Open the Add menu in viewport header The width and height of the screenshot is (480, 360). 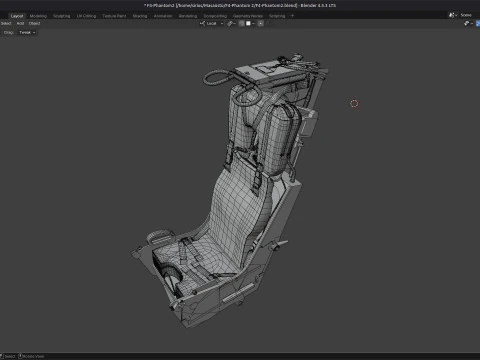(20, 23)
